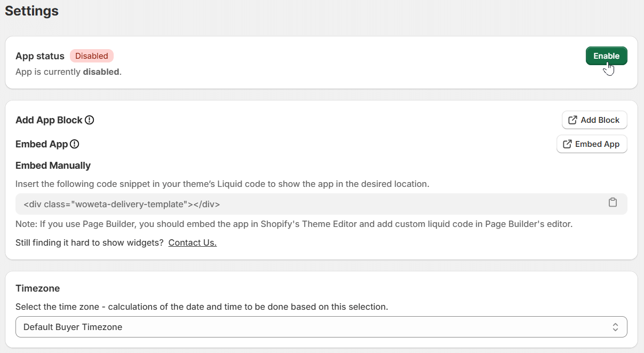Image resolution: width=644 pixels, height=353 pixels.
Task: Click the App status heading
Action: coord(40,56)
